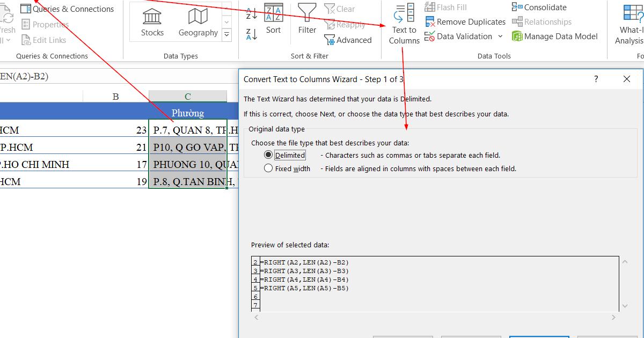Screen dimensions: 644x338
Task: Select the Stocks data type
Action: (152, 21)
